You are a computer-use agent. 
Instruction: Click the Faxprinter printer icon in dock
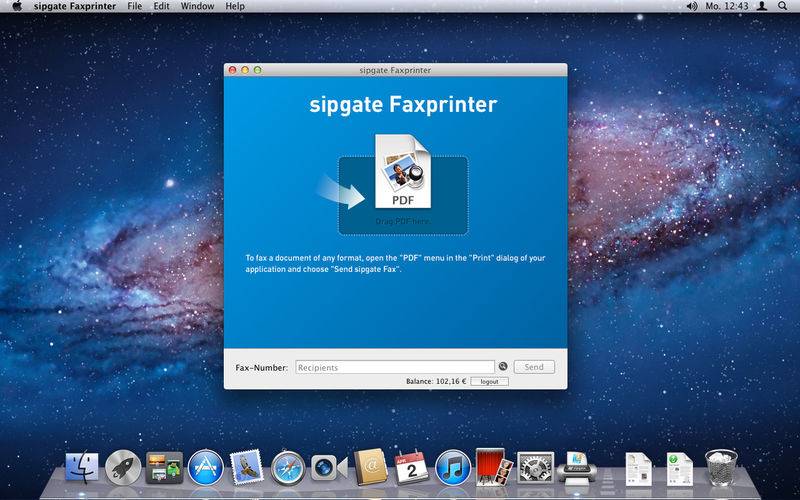[577, 467]
